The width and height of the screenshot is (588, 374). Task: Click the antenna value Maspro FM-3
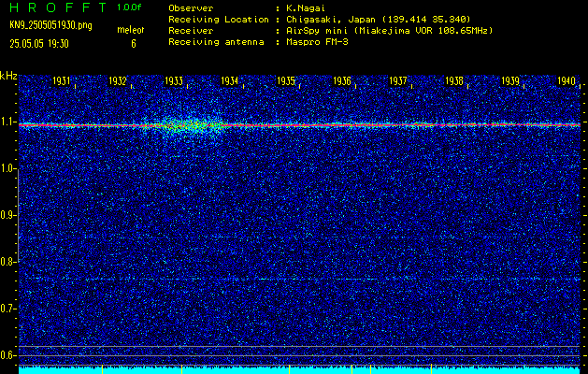(317, 42)
